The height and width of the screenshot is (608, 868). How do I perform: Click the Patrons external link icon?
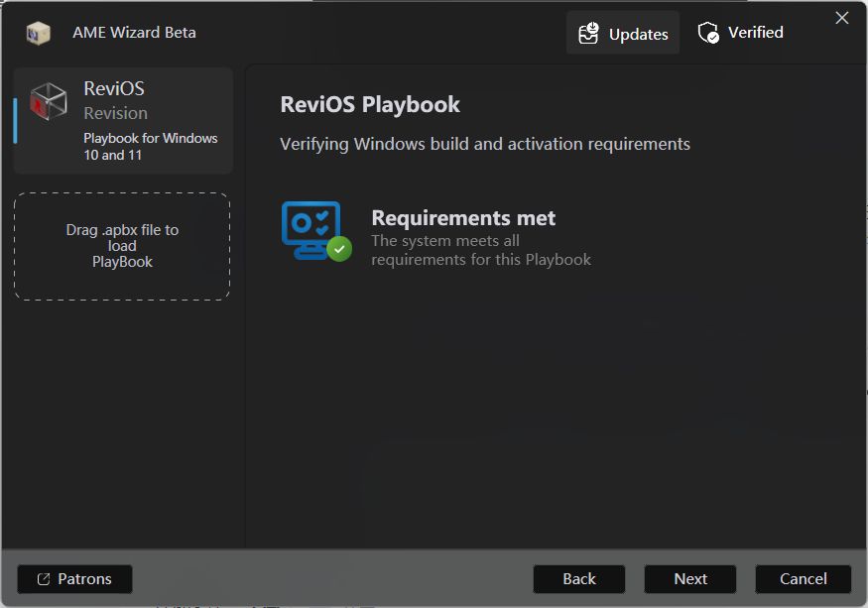pyautogui.click(x=44, y=579)
